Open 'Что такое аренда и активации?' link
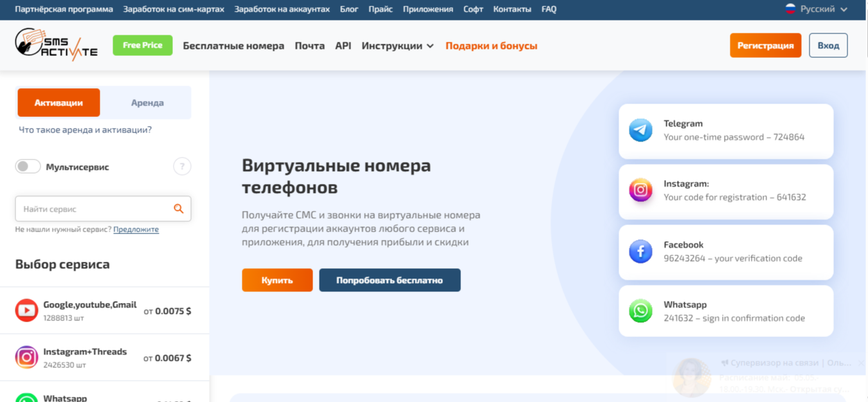Image resolution: width=868 pixels, height=402 pixels. 86,130
